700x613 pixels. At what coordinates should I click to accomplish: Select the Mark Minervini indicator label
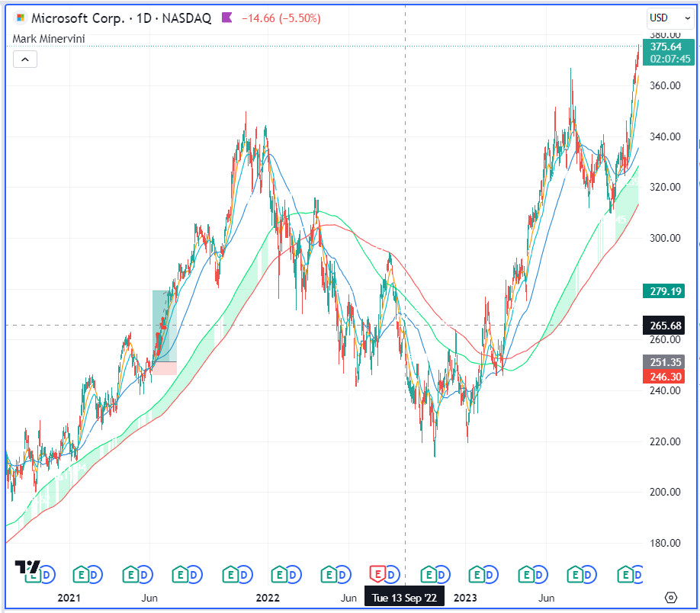49,38
